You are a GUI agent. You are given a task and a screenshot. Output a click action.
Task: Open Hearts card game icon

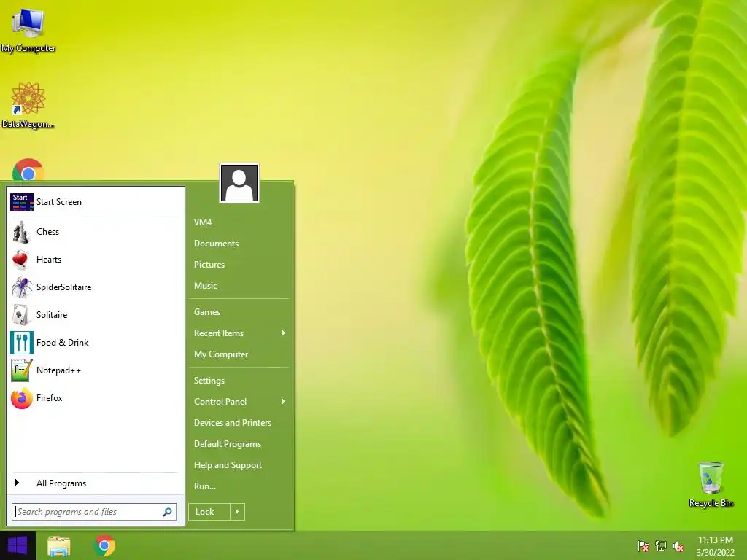click(x=21, y=260)
